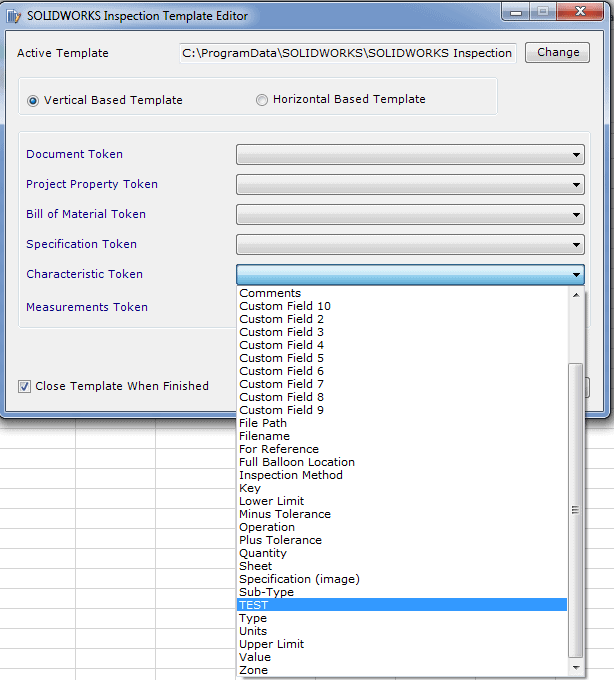
Task: Select Full Balloon Location list entry
Action: click(296, 462)
